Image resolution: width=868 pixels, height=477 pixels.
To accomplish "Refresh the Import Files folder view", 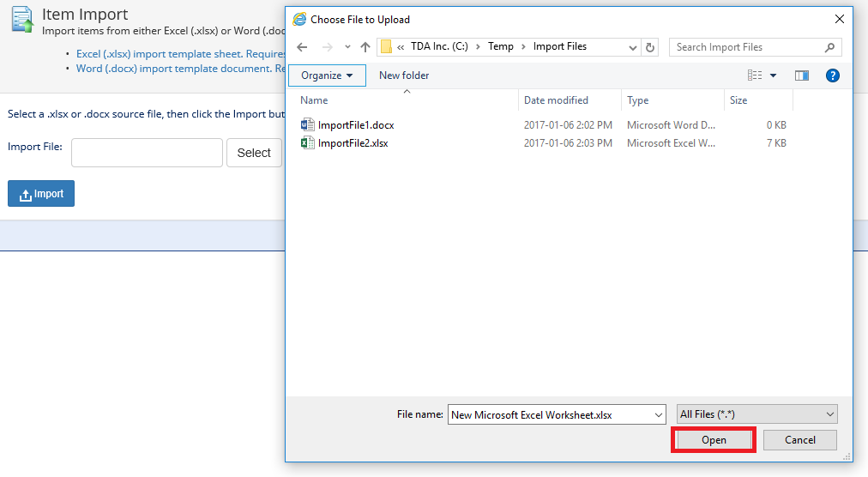I will [x=650, y=47].
